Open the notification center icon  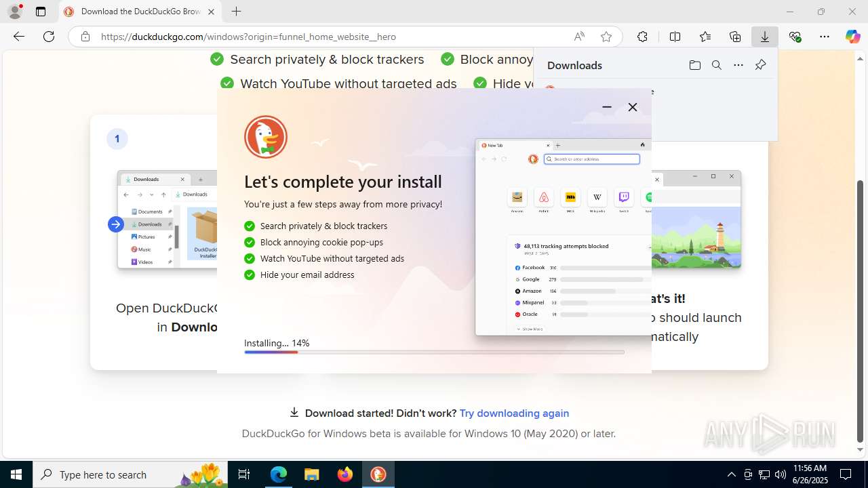pos(846,474)
